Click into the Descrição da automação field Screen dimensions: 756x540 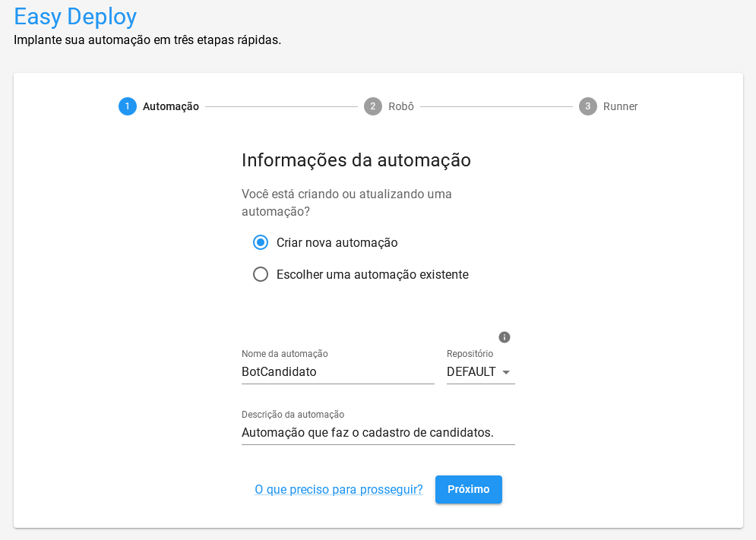pyautogui.click(x=378, y=433)
